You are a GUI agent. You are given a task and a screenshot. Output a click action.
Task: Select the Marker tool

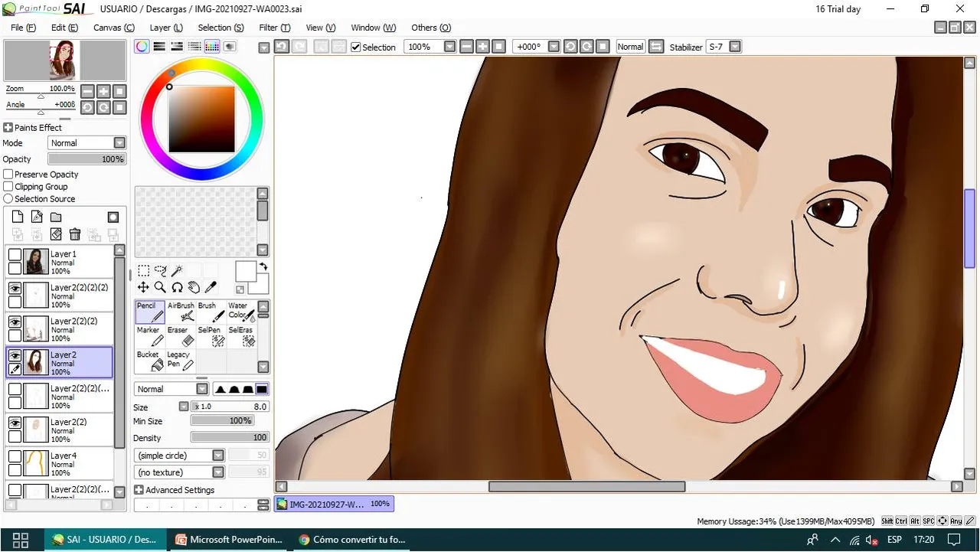[x=150, y=336]
